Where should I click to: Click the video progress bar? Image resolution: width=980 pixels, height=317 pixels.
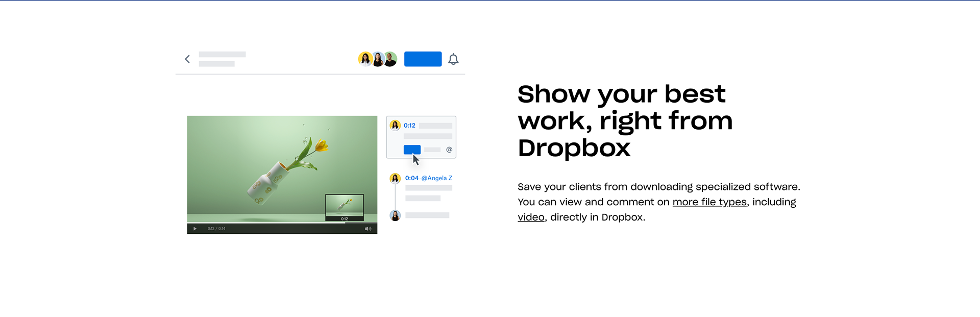282,223
